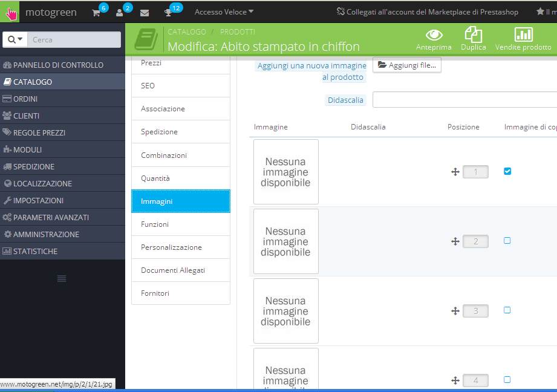
Task: Click the Marketplace link chain icon
Action: pyautogui.click(x=340, y=11)
